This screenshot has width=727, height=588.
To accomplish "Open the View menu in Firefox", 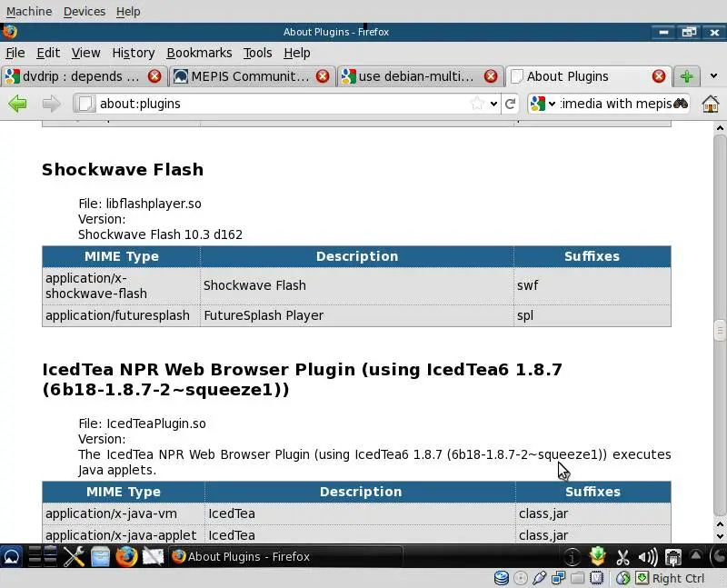I will point(85,53).
